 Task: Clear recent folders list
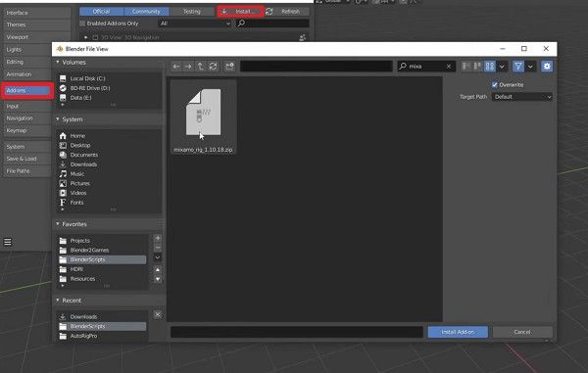158,314
